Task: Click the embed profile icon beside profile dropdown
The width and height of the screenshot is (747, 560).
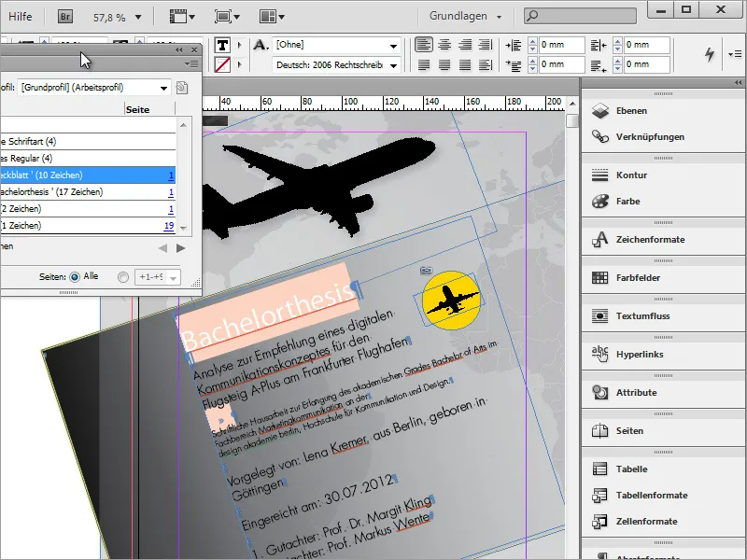Action: click(182, 88)
